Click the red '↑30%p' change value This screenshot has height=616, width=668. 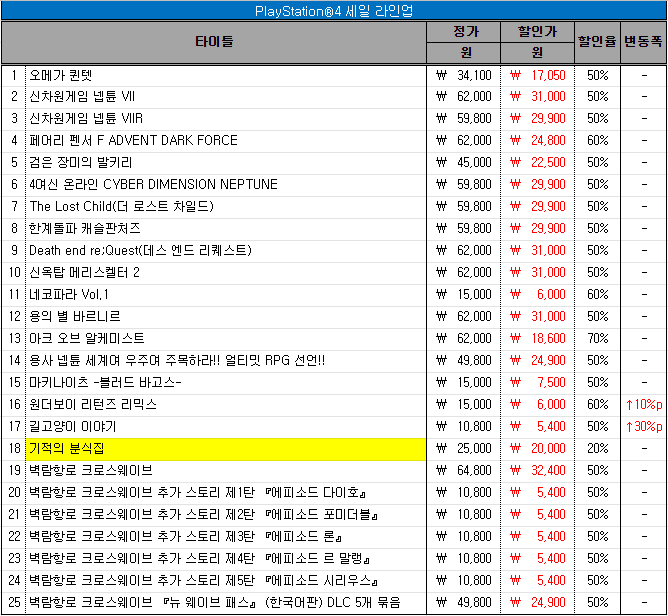click(644, 427)
